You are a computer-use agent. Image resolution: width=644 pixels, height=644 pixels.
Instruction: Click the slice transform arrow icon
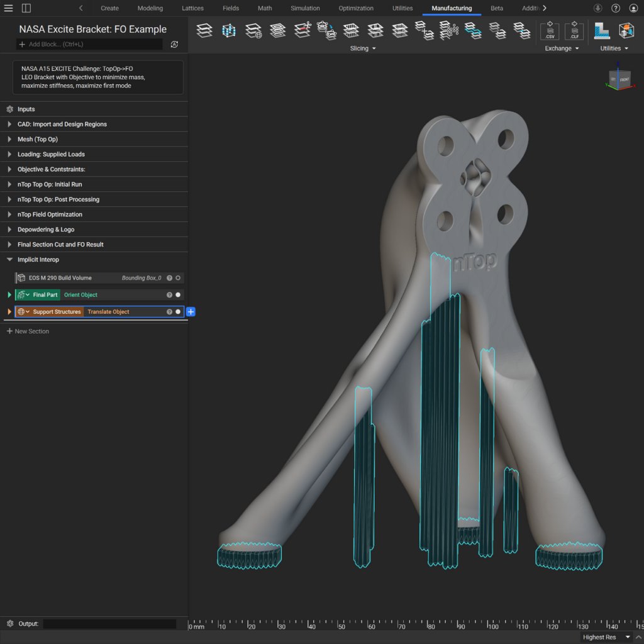click(x=327, y=31)
